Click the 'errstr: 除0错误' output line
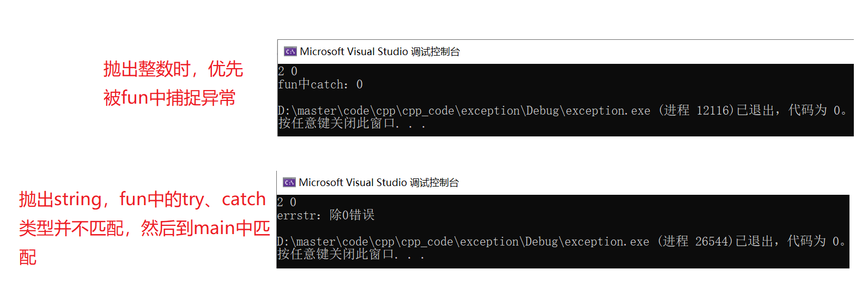Screen dimensions: 868x299 point(326,215)
